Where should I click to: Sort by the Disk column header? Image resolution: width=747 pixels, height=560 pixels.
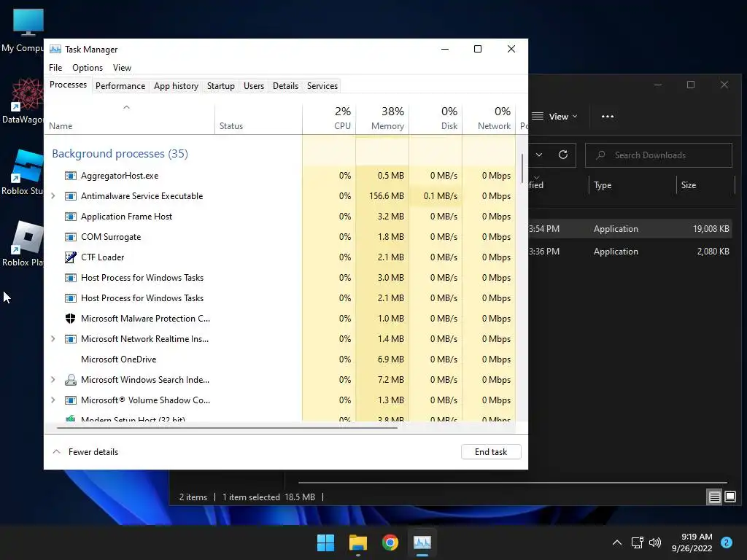[x=436, y=119]
